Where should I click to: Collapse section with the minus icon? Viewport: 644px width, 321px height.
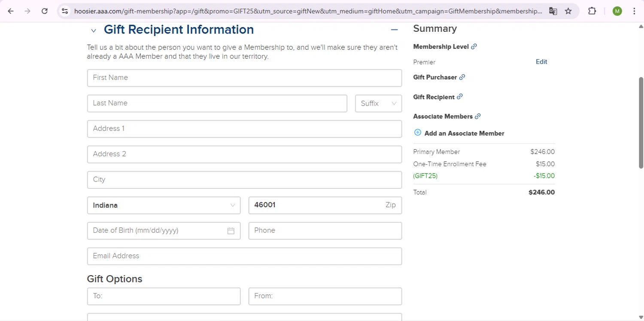pos(394,30)
